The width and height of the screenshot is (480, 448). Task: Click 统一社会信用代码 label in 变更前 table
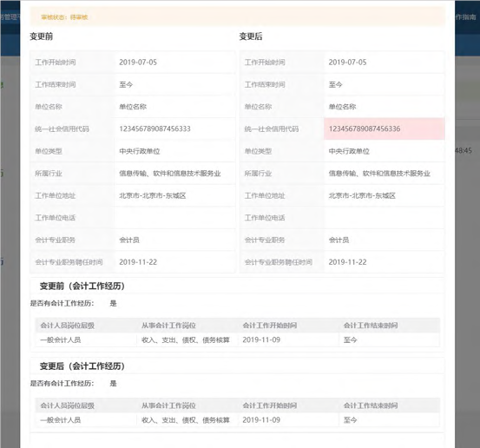pos(62,128)
